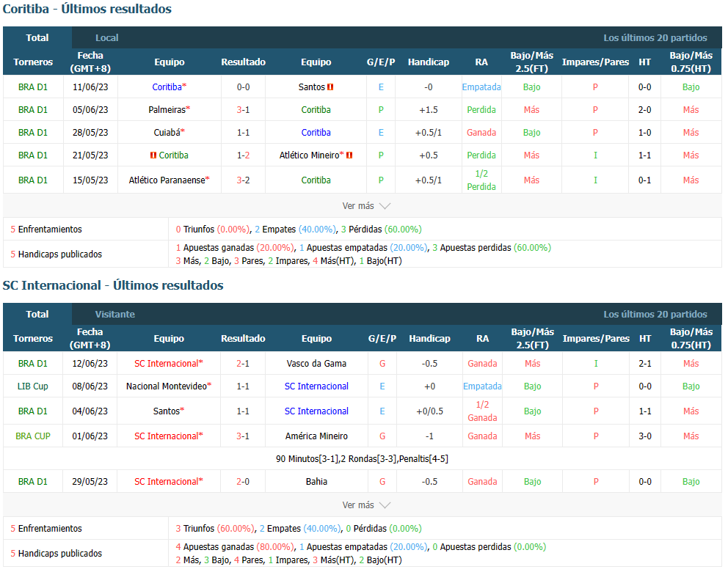Screen dimensions: 728x572
Task: Click date 29/05/23
Action: pyautogui.click(x=90, y=482)
